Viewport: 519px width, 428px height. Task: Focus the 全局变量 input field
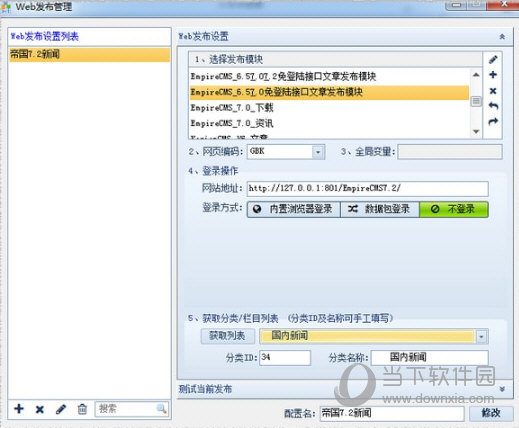click(450, 152)
